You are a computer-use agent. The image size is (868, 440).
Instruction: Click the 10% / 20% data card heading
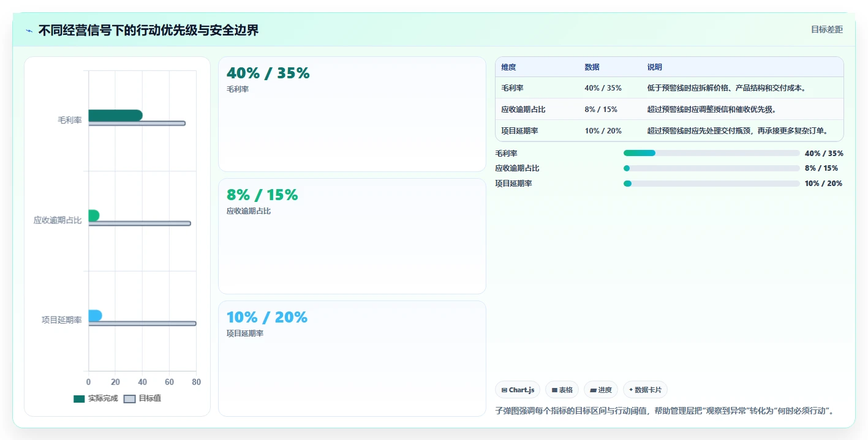coord(267,317)
